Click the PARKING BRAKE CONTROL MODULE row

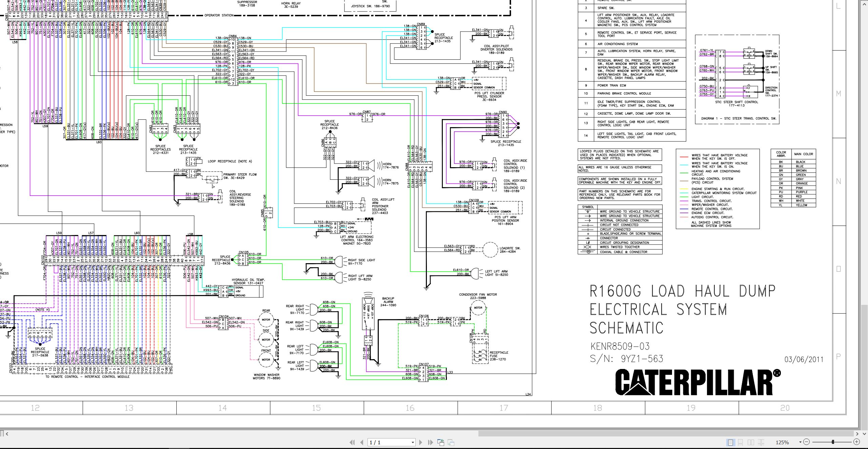632,94
